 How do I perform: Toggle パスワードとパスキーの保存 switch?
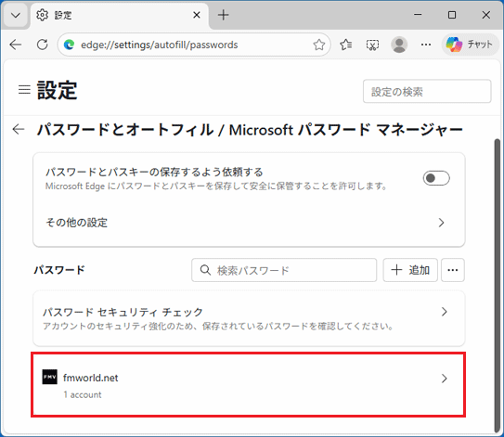point(436,178)
